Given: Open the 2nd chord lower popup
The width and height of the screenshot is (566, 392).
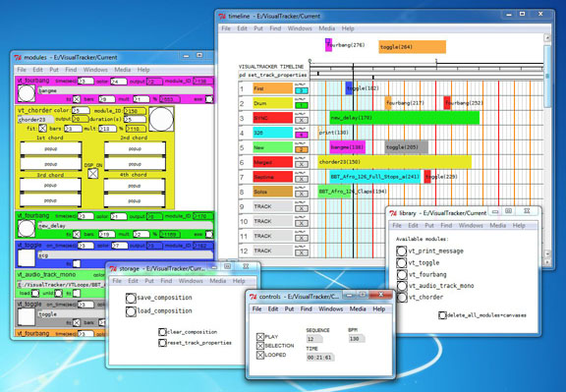Looking at the screenshot, I should click(x=135, y=164).
